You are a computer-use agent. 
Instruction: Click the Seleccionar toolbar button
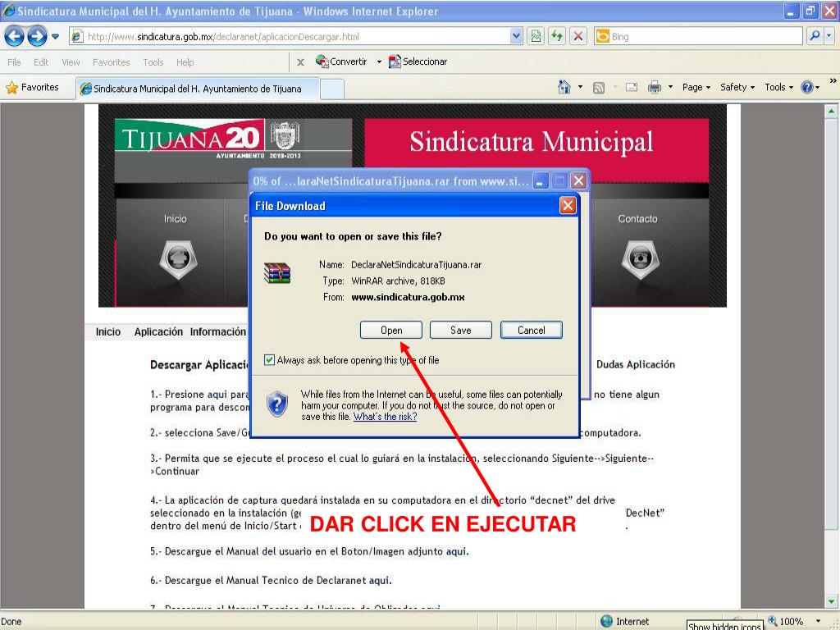click(x=418, y=62)
